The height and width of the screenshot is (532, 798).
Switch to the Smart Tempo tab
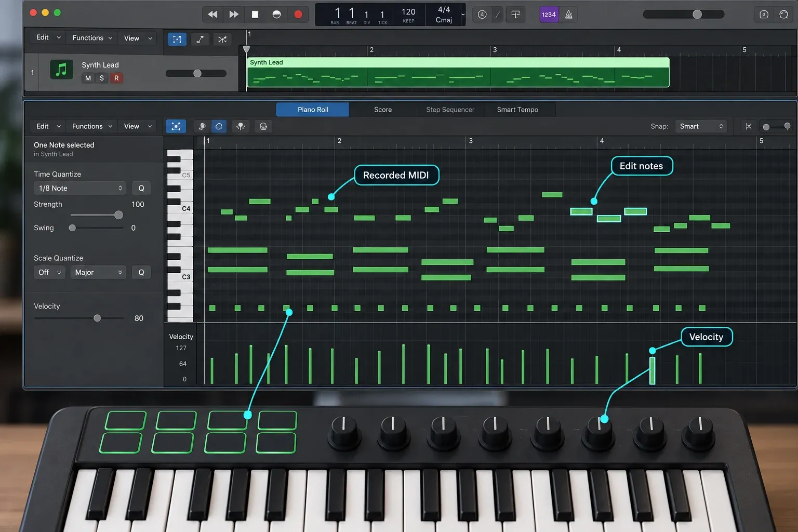517,110
